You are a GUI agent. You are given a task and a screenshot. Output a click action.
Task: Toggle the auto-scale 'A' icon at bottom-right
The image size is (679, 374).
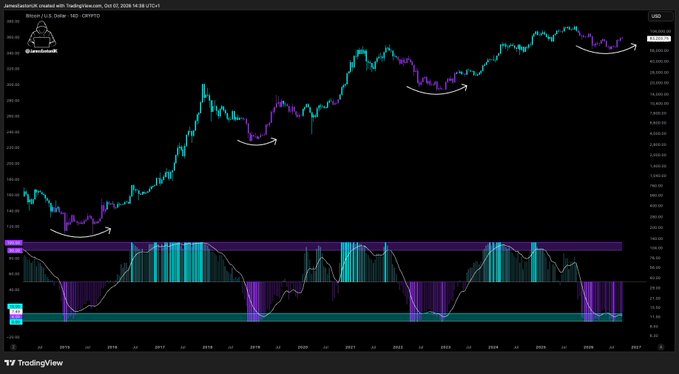pyautogui.click(x=660, y=347)
